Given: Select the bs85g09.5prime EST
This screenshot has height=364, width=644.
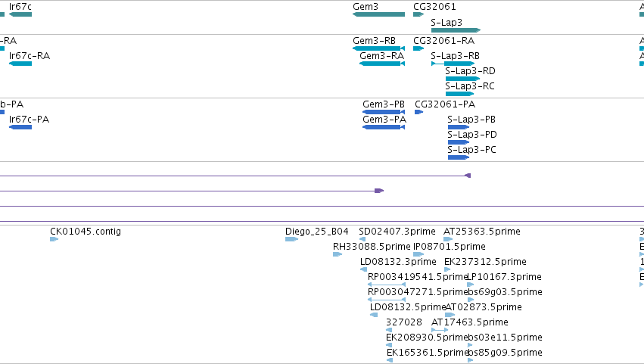Looking at the screenshot, I should (471, 360).
